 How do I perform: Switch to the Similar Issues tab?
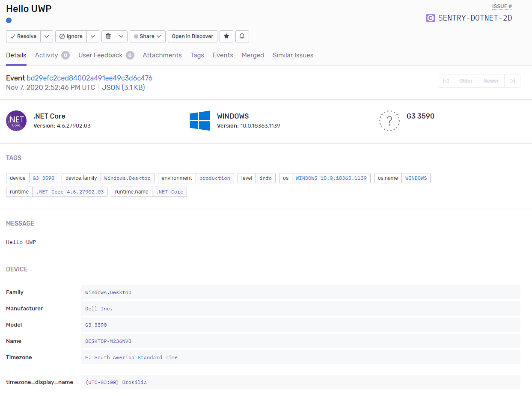point(293,55)
